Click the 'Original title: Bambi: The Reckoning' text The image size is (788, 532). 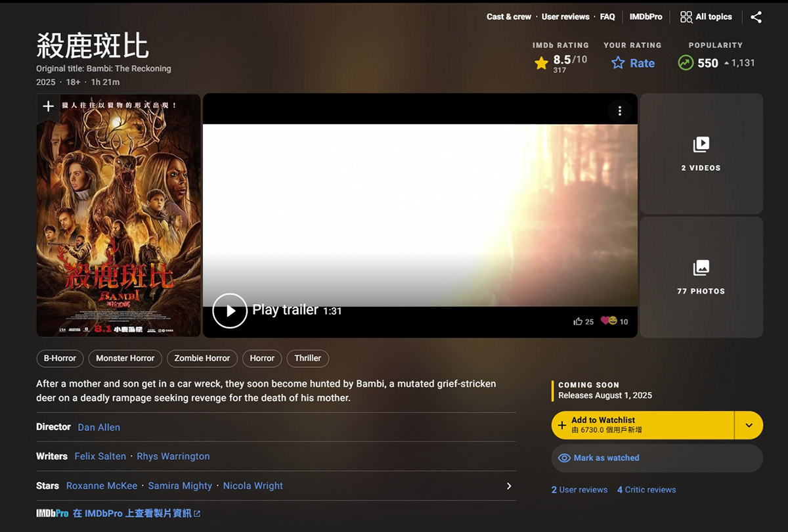[x=104, y=68]
